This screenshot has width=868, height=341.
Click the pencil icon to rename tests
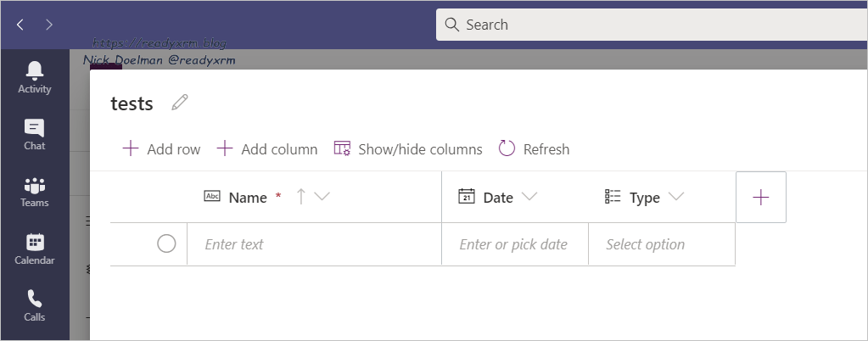click(179, 103)
